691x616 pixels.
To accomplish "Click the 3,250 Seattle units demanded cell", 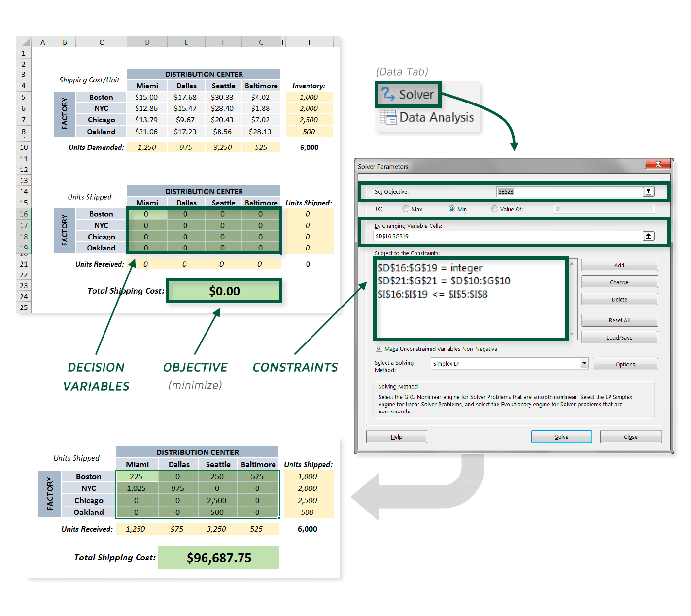I will [223, 147].
